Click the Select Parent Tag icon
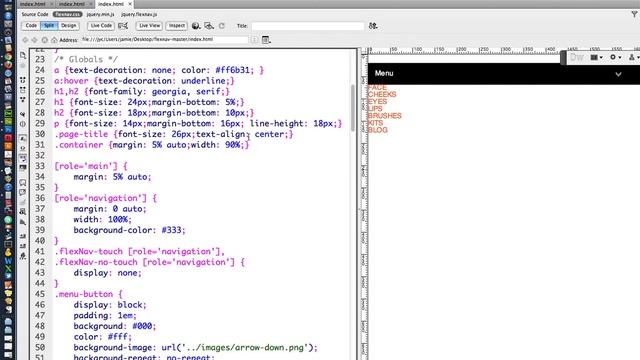This screenshot has width=640, height=360. [23, 114]
